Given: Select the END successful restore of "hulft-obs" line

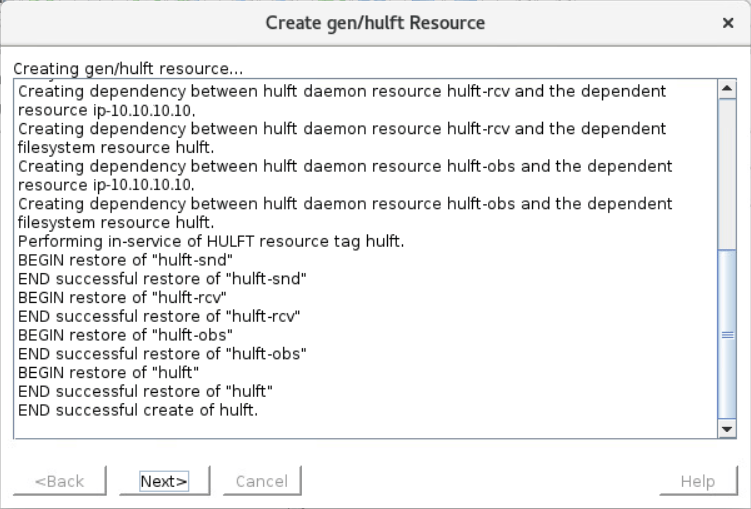Looking at the screenshot, I should (x=162, y=353).
